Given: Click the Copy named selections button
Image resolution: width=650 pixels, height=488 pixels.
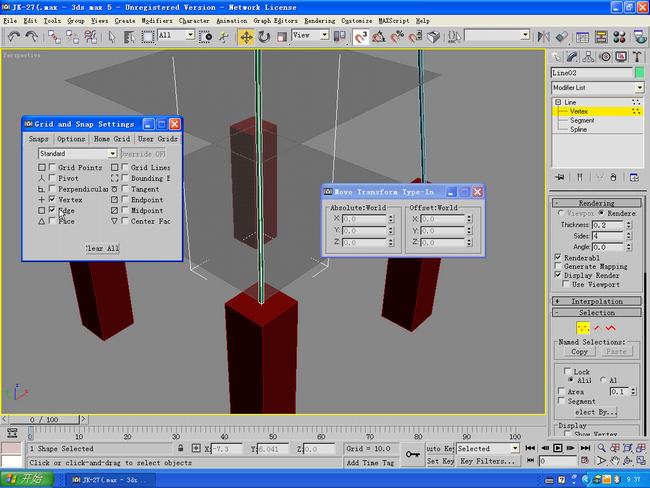Looking at the screenshot, I should (x=579, y=351).
